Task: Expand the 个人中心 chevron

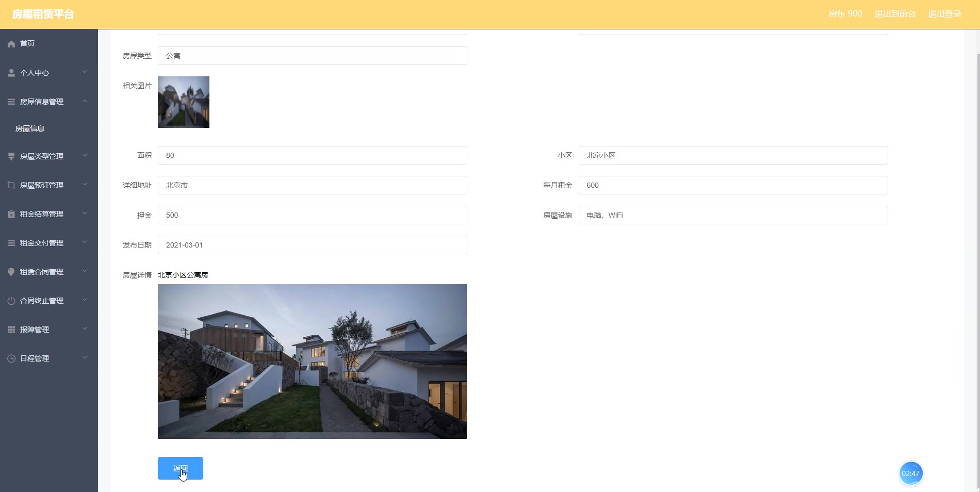Action: (85, 72)
